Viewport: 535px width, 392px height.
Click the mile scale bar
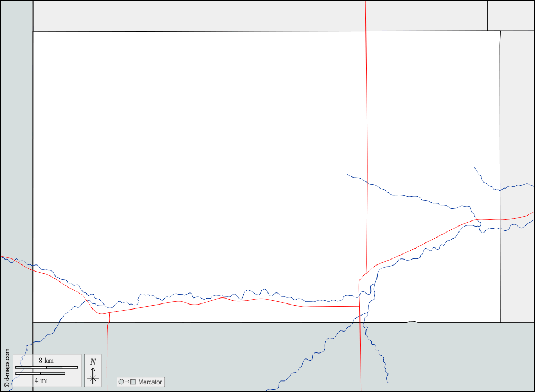40,374
